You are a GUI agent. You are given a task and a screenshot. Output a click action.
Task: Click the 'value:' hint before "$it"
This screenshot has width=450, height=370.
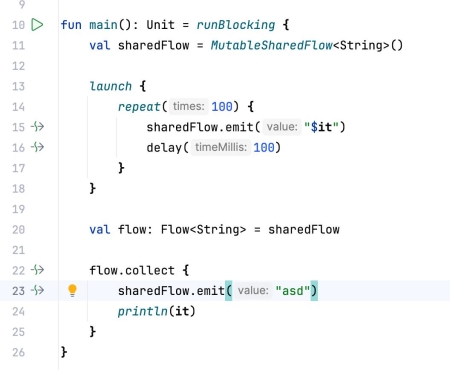(x=282, y=127)
